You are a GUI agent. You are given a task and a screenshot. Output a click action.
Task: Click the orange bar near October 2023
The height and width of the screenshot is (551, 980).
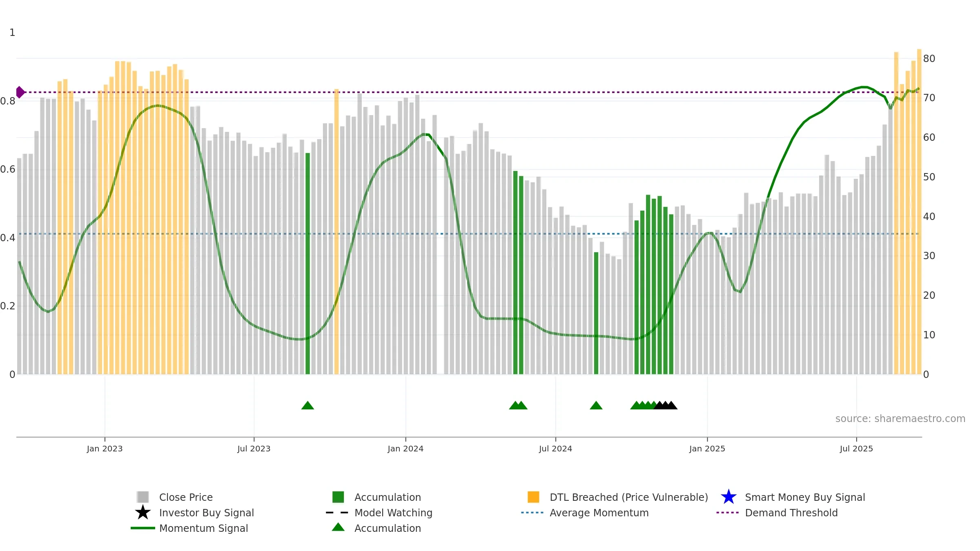[x=336, y=231]
